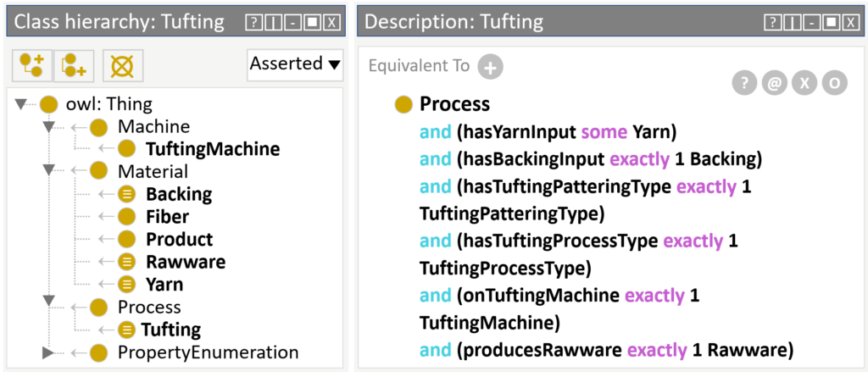Remove the equivalent class with X circle
The height and width of the screenshot is (377, 868).
[x=804, y=84]
